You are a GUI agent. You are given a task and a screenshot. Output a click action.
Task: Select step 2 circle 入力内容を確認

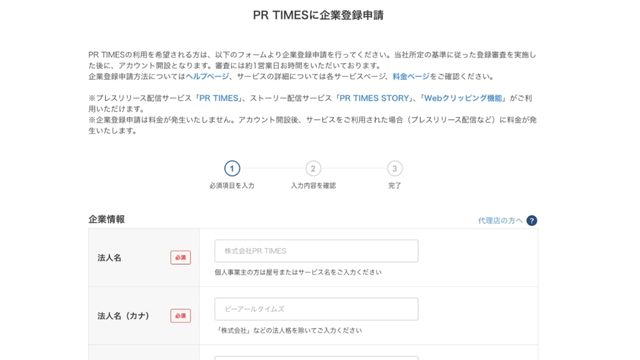tap(313, 168)
